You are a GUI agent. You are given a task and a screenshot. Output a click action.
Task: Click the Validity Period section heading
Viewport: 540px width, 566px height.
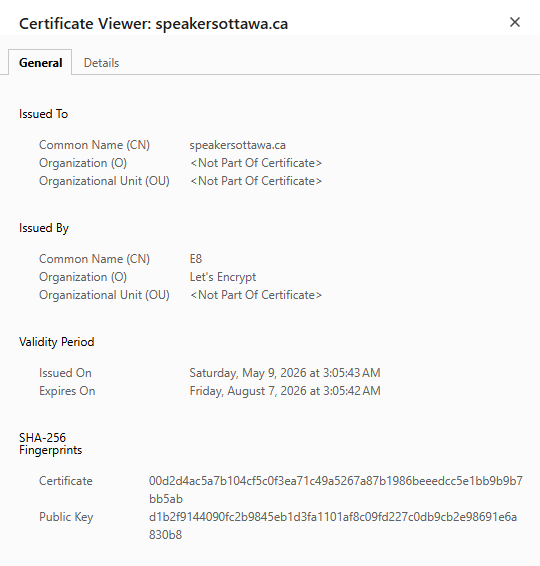click(x=57, y=342)
